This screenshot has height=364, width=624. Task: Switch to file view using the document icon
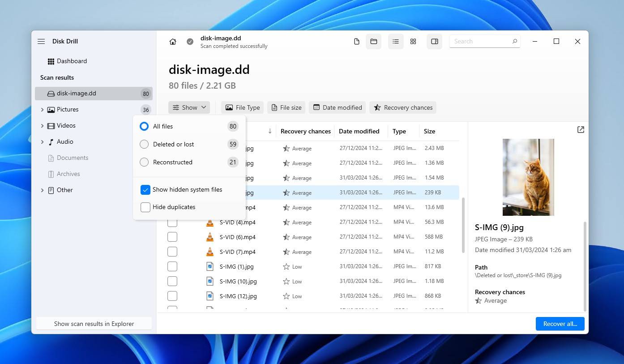(357, 42)
